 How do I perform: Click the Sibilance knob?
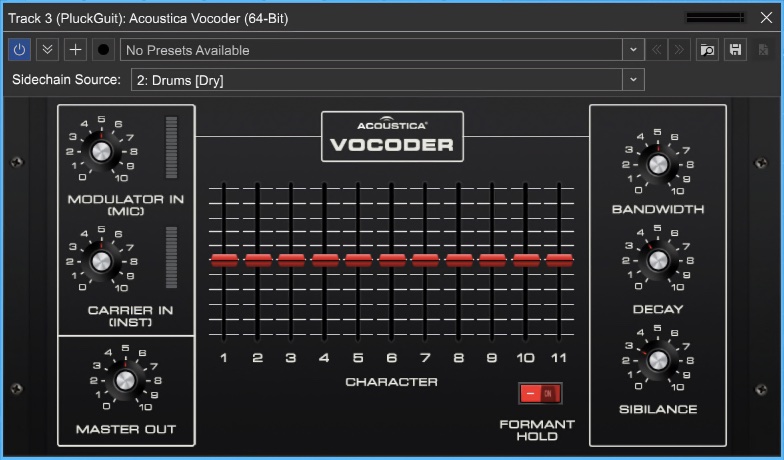click(x=658, y=360)
